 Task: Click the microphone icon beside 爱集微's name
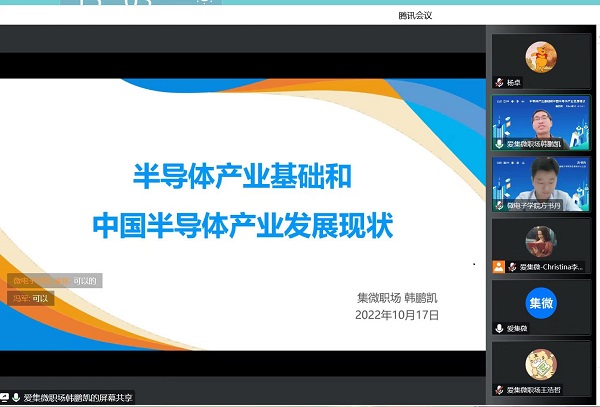pos(499,328)
